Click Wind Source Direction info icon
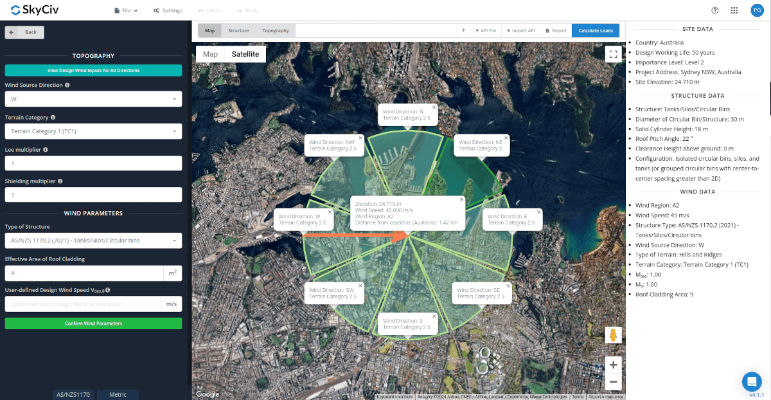771x400 pixels. (67, 85)
